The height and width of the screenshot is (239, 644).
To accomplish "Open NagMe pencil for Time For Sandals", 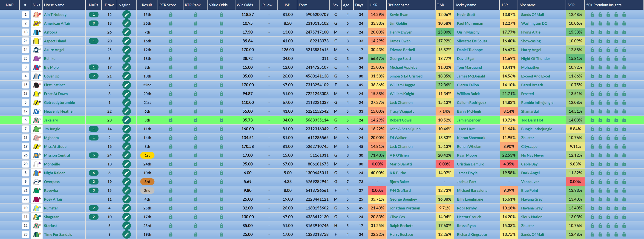I will point(126,234).
